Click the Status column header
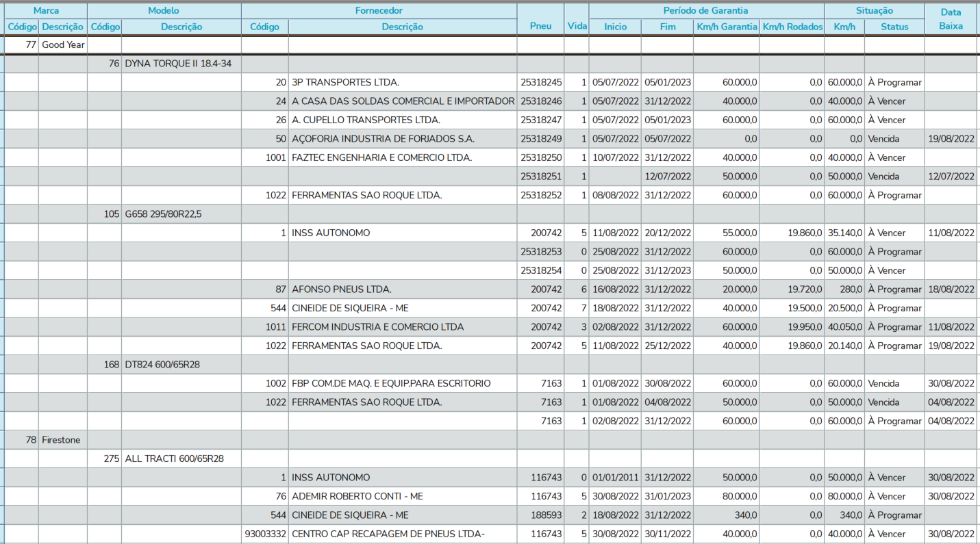Image resolution: width=980 pixels, height=544 pixels. [894, 27]
